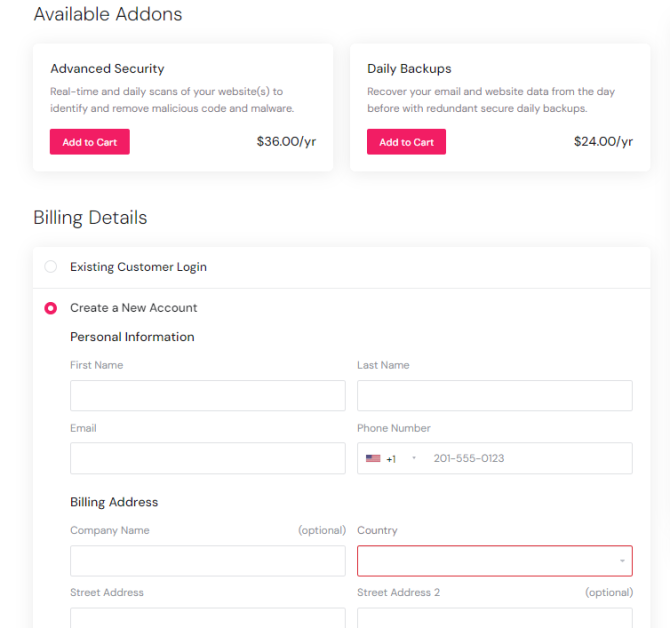670x628 pixels.
Task: Expand the Country dropdown
Action: pos(495,561)
